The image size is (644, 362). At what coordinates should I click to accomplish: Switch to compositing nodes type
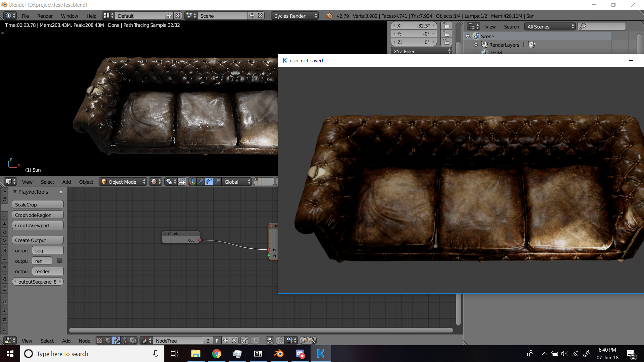[x=133, y=341]
